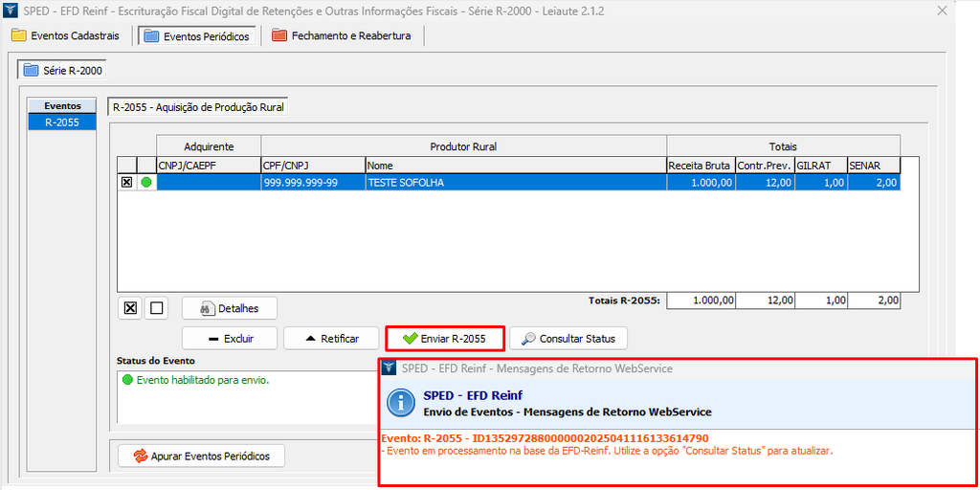980x490 pixels.
Task: Click the binoculars icon on Detalhes button
Action: (x=206, y=308)
